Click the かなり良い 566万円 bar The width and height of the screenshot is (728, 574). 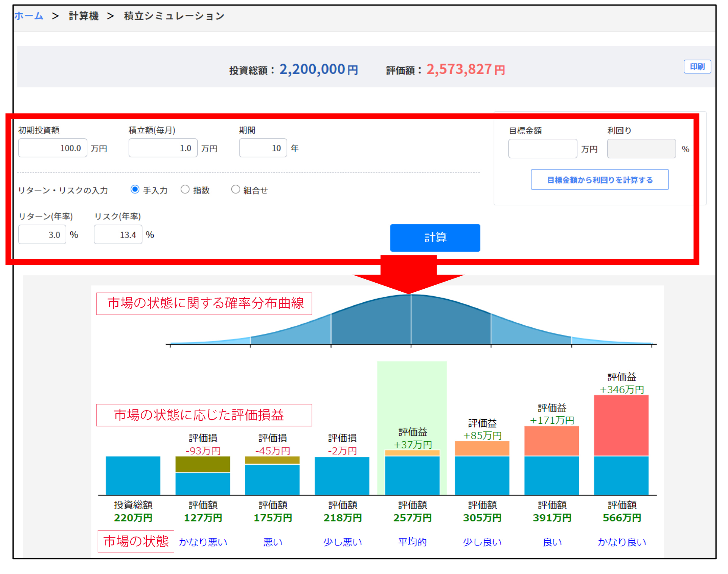click(621, 445)
